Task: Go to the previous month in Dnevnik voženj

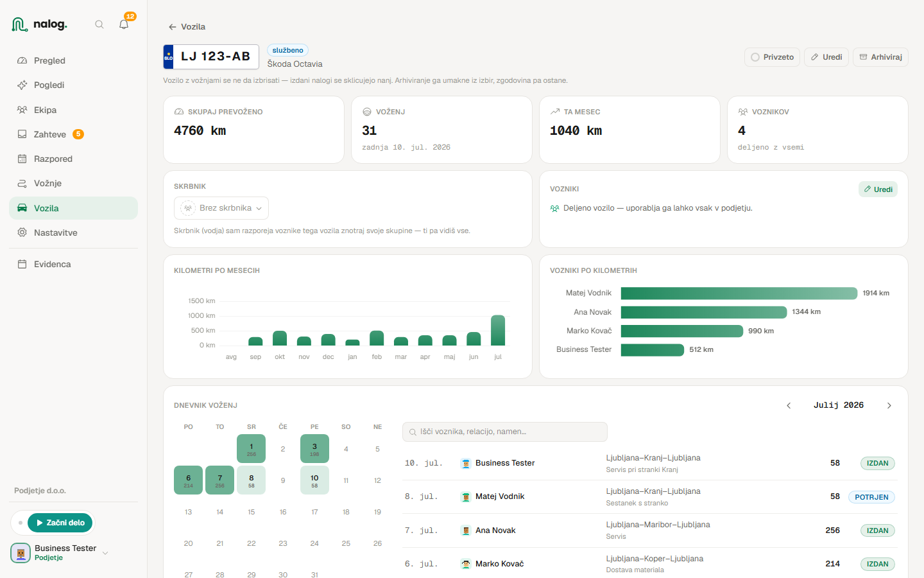Action: [789, 405]
